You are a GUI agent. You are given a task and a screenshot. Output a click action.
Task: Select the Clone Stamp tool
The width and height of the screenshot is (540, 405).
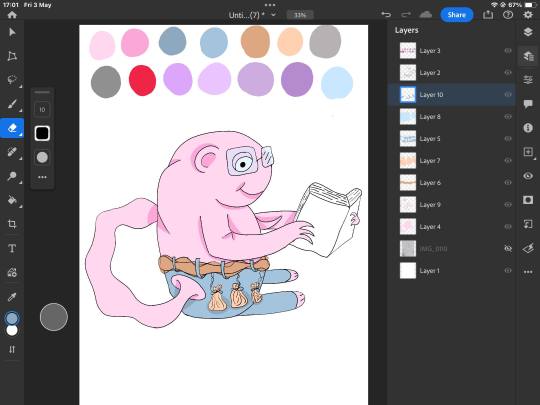coord(12,176)
